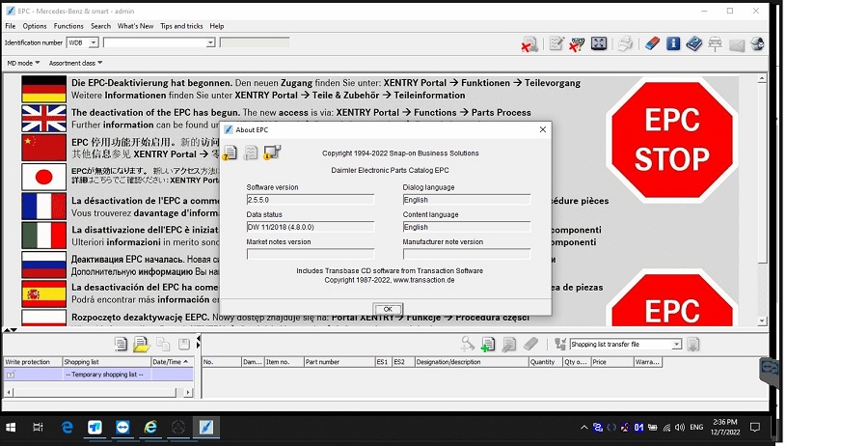Click the printer icon in toolbar
The image size is (868, 446).
coord(625,43)
